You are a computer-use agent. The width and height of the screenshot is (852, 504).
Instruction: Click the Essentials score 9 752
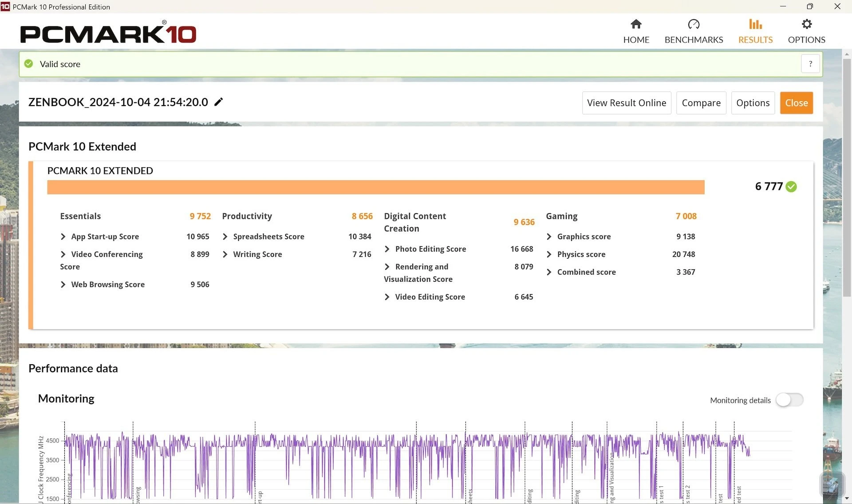[x=200, y=216]
